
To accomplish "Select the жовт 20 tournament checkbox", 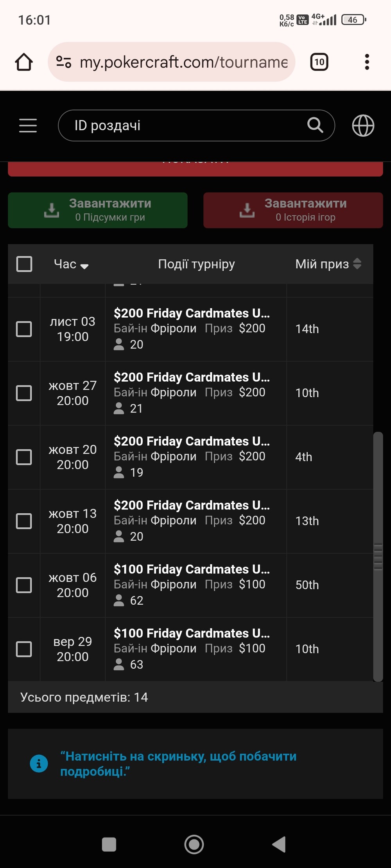I will (x=24, y=457).
